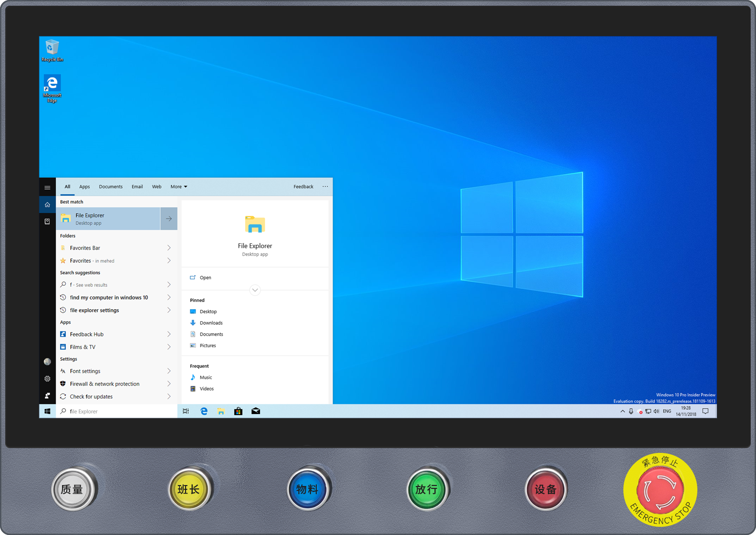Launch Microsoft Edge from desktop shortcut
The height and width of the screenshot is (535, 756).
pos(52,87)
